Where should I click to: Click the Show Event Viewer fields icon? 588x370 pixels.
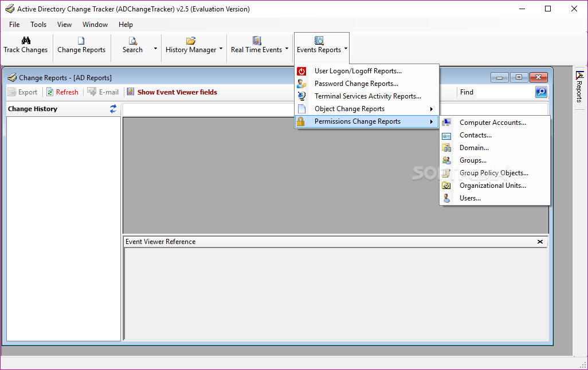pos(131,92)
